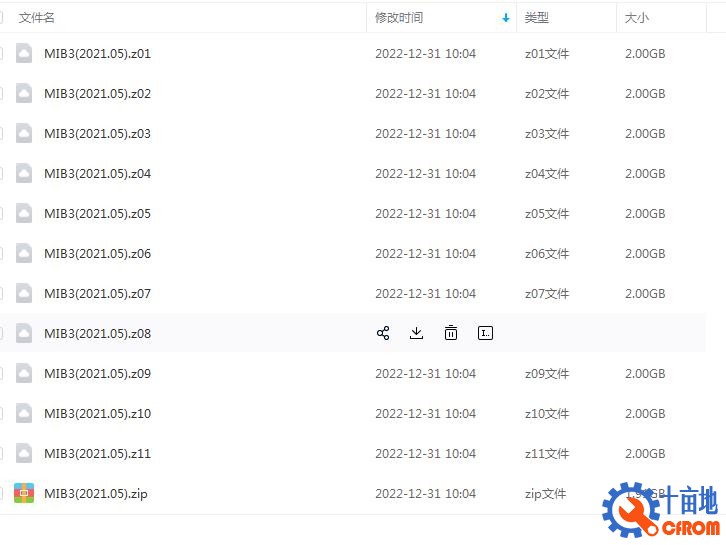Sort by the 大小 column header
The width and height of the screenshot is (726, 545).
[637, 18]
